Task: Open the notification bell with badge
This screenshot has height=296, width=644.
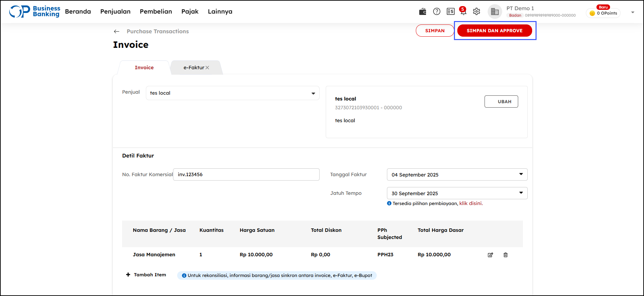Action: point(463,11)
